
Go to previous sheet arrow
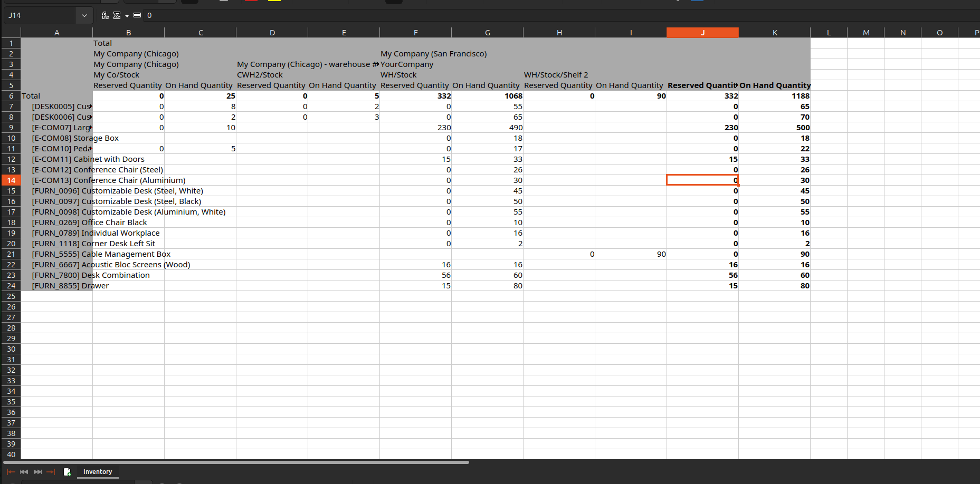(x=24, y=472)
